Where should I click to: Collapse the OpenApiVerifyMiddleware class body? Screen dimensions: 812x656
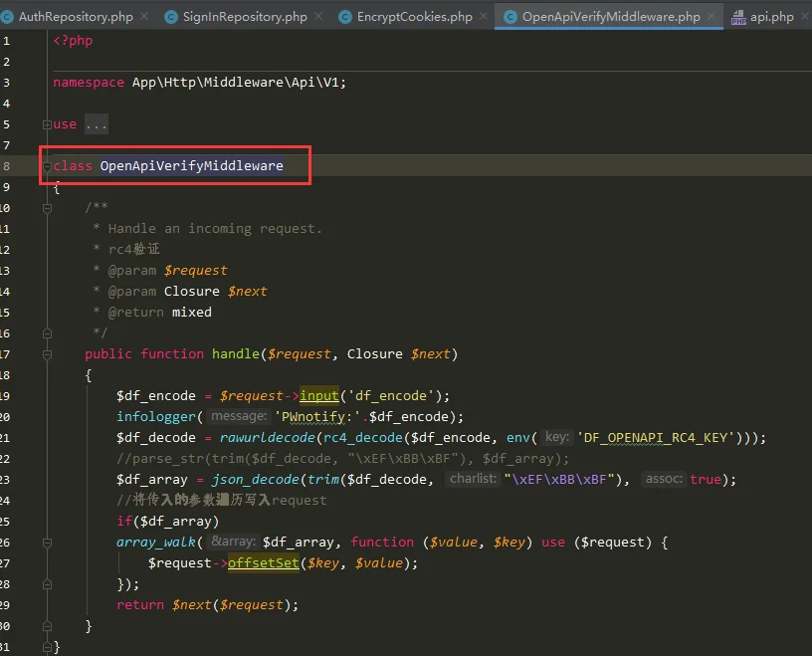pos(46,166)
